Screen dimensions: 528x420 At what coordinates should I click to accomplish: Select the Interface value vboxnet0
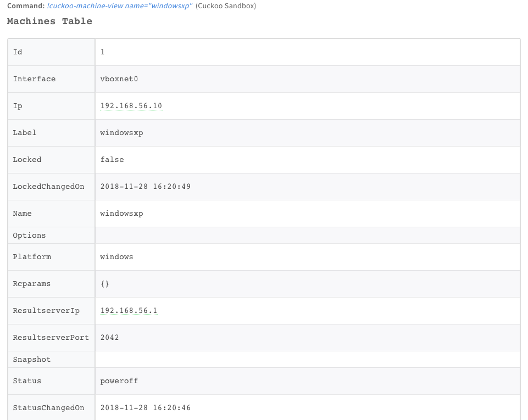(x=119, y=79)
